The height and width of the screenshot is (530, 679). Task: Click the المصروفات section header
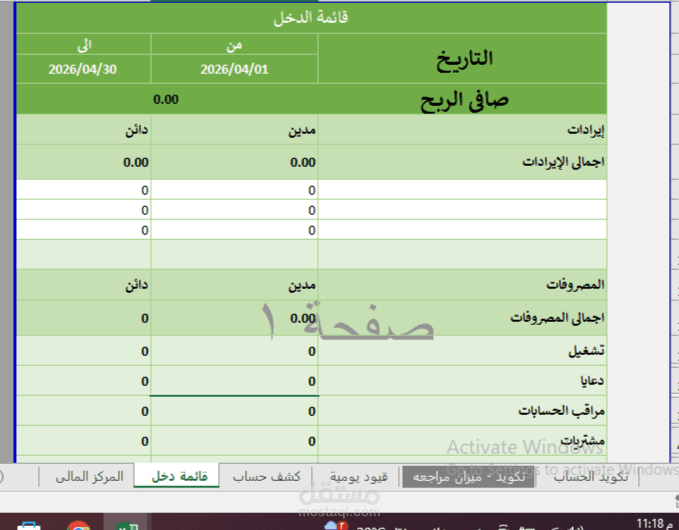click(x=462, y=284)
